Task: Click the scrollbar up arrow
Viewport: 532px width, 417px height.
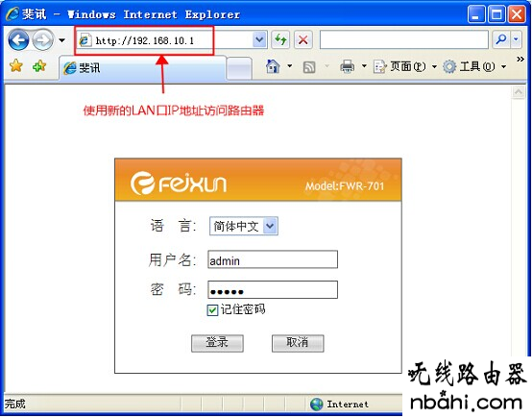Action: click(x=519, y=92)
